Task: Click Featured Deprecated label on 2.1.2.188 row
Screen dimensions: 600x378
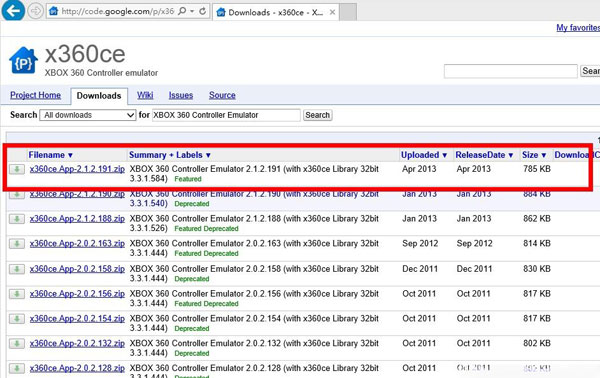Action: point(207,229)
